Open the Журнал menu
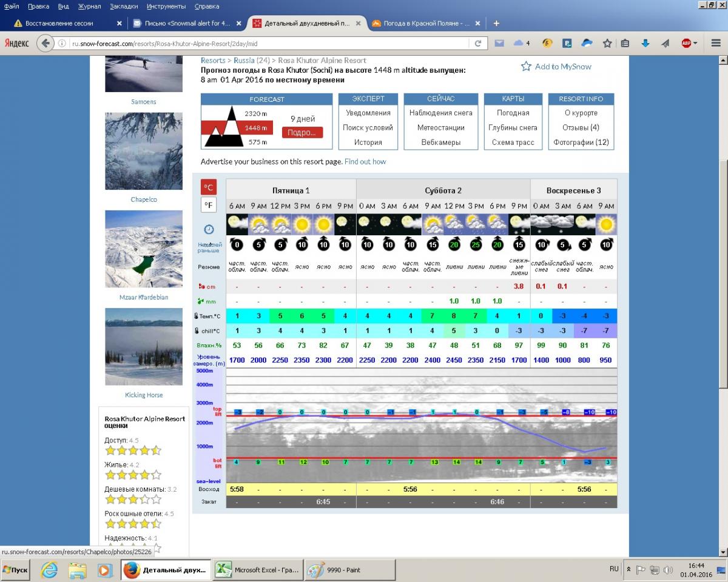The width and height of the screenshot is (728, 582). coord(90,6)
